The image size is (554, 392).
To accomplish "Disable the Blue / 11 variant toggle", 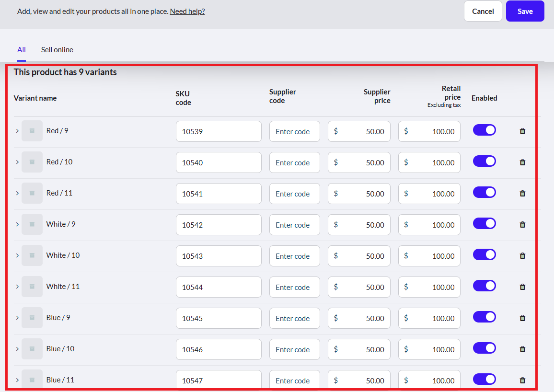I will click(x=485, y=379).
